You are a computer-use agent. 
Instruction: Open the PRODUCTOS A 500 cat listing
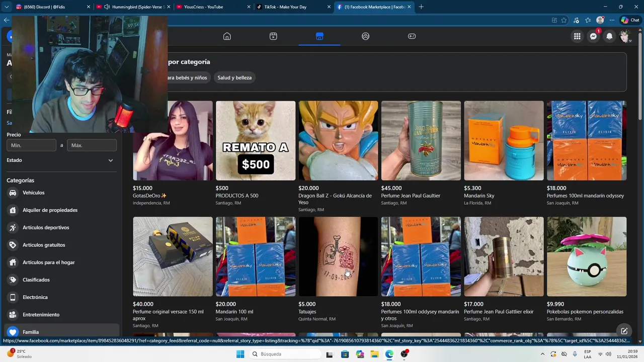[x=256, y=153]
